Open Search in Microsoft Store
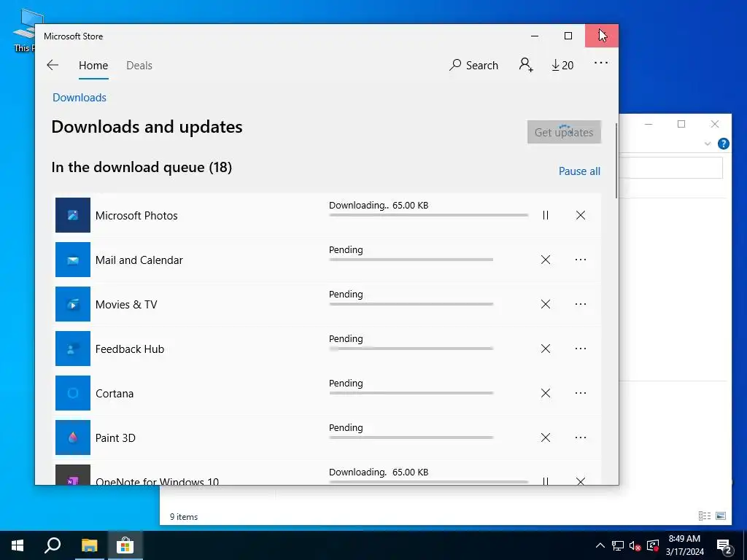 (x=473, y=65)
